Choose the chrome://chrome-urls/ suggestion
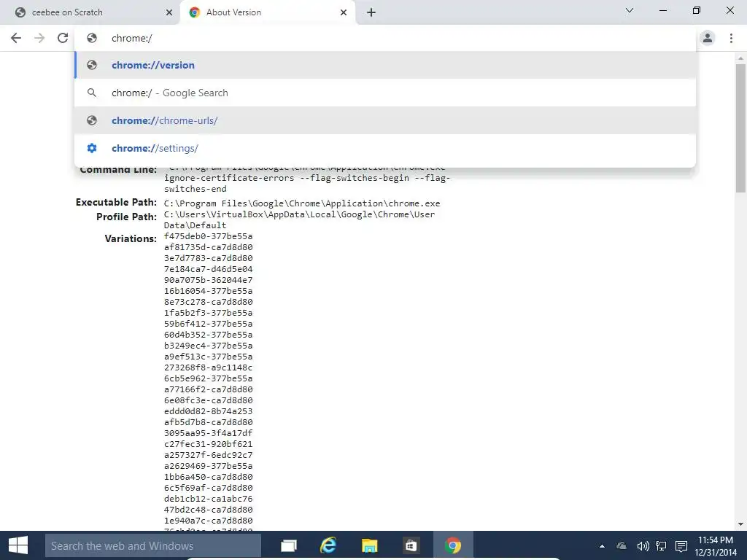The height and width of the screenshot is (560, 747). click(385, 120)
